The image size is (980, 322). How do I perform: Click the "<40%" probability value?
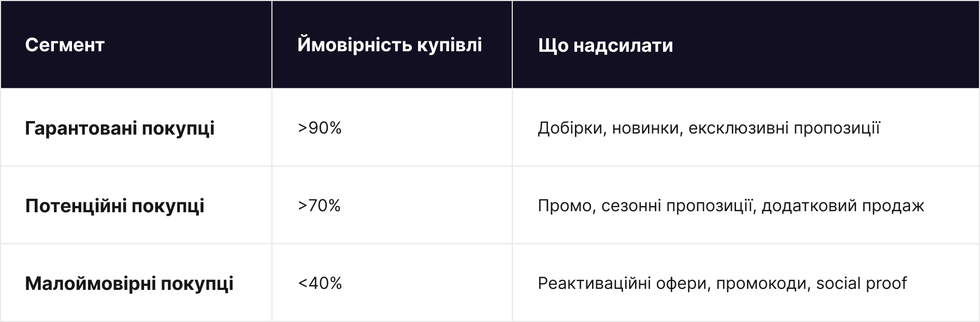tap(320, 283)
